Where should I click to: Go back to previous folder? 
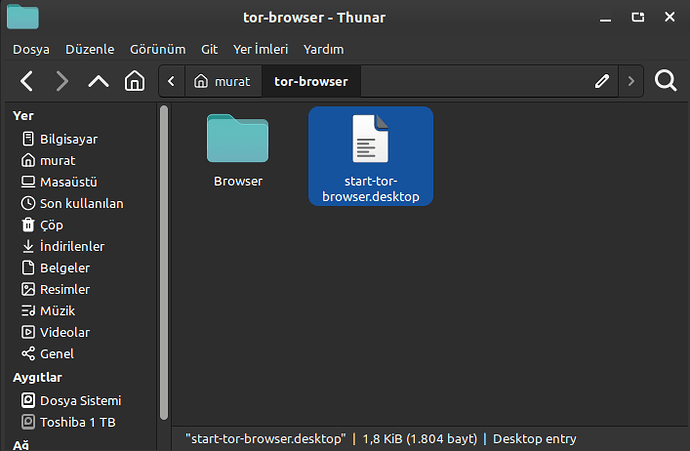click(x=27, y=81)
